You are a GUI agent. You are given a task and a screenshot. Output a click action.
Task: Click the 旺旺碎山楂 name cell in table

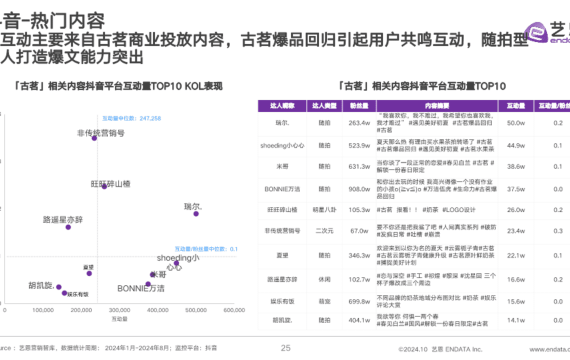pyautogui.click(x=282, y=210)
